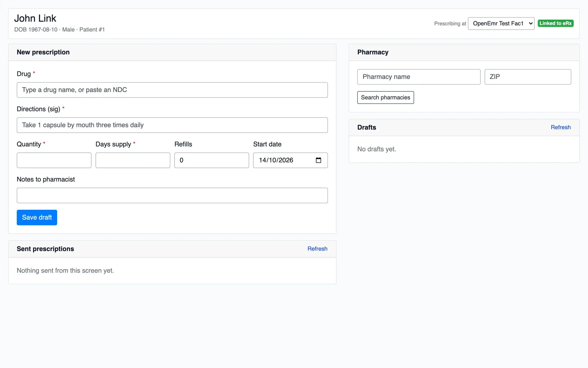The image size is (588, 368).
Task: Click the 'No drafts yet.' text
Action: pos(377,149)
